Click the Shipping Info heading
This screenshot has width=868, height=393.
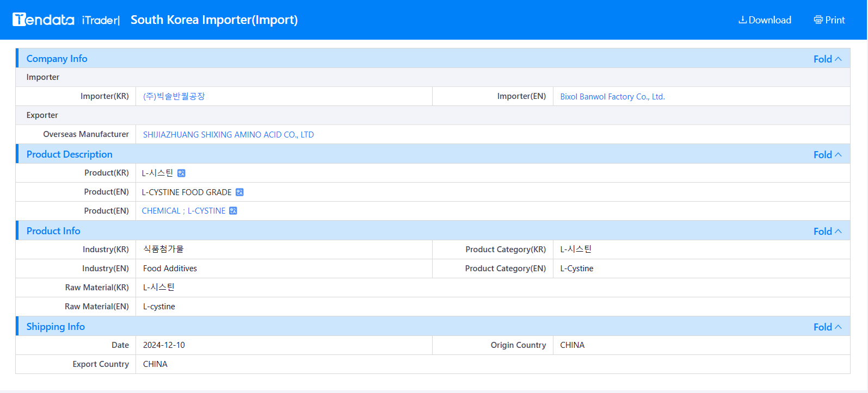pyautogui.click(x=56, y=327)
